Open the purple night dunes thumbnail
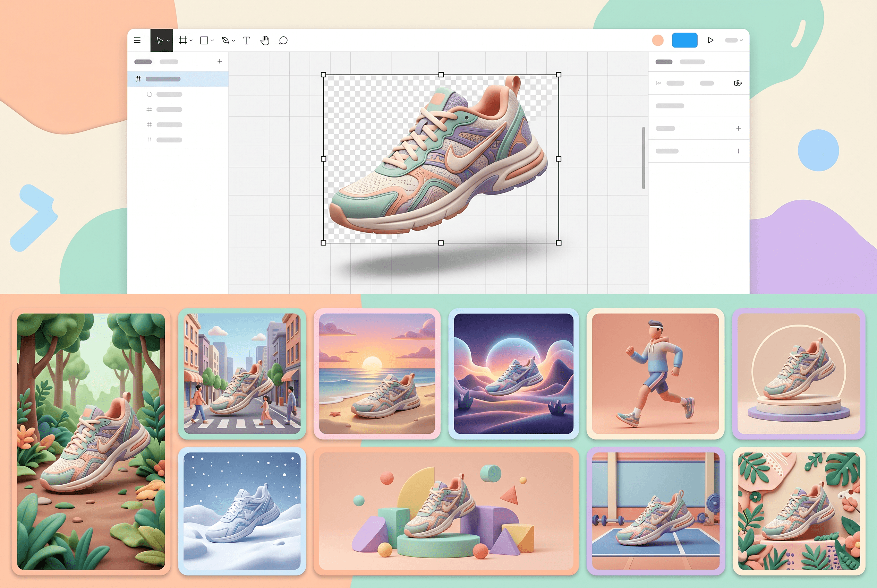The height and width of the screenshot is (588, 877). tap(513, 373)
